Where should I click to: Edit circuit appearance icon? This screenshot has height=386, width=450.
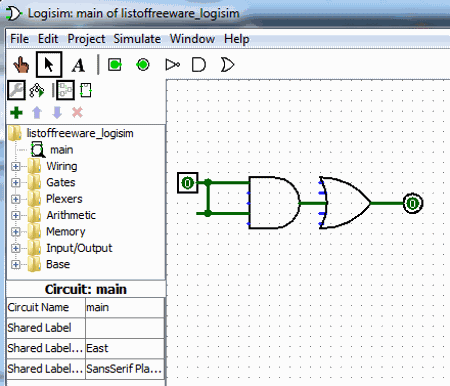(86, 90)
